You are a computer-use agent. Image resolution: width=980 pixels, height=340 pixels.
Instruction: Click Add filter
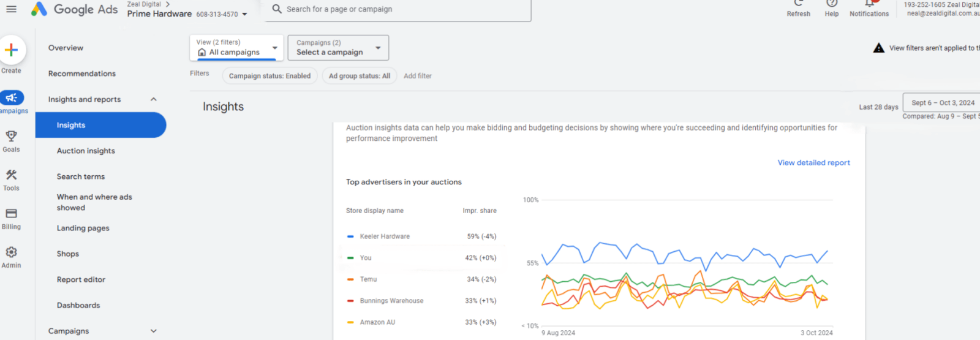[418, 76]
